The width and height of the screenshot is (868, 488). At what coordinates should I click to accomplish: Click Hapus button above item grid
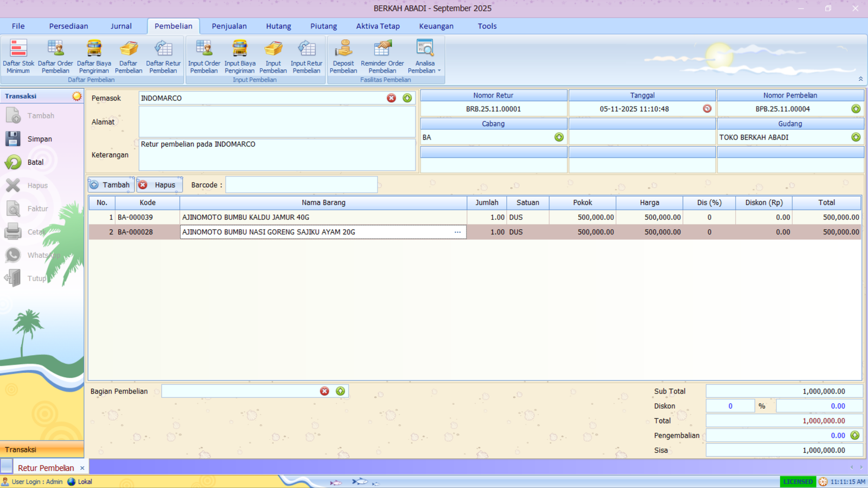click(x=159, y=185)
